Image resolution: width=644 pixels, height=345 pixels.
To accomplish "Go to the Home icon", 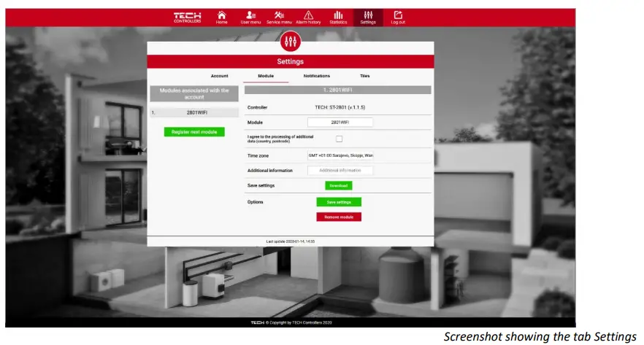I will [x=221, y=18].
